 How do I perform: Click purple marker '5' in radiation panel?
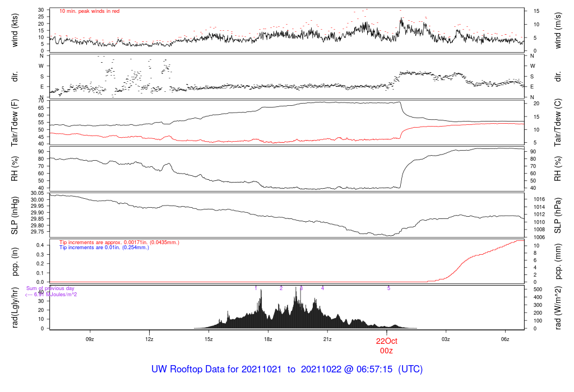click(389, 288)
